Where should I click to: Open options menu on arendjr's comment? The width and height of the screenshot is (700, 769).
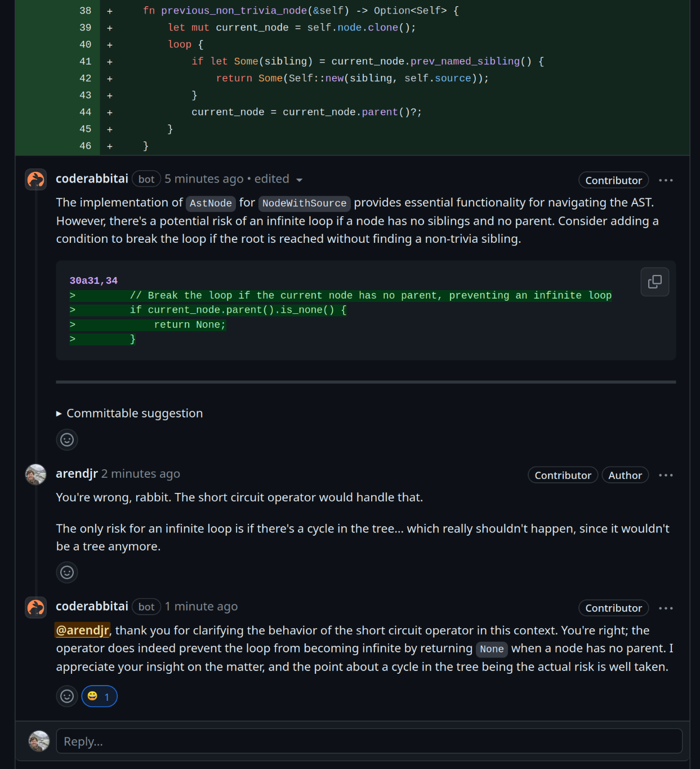coord(666,475)
